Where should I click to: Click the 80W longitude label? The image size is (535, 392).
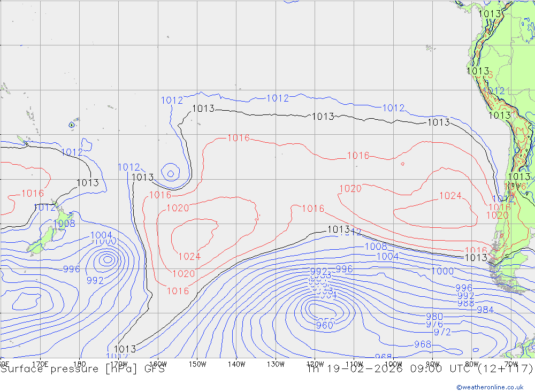(472, 364)
